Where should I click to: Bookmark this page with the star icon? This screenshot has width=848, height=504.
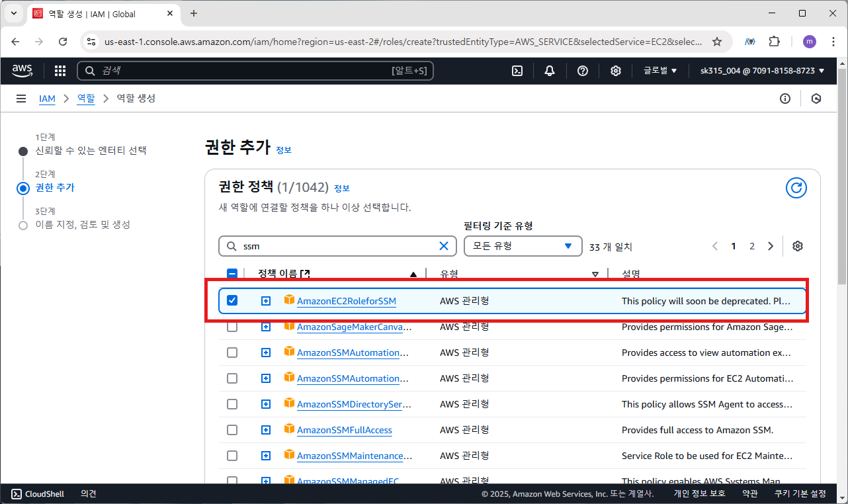coord(717,42)
